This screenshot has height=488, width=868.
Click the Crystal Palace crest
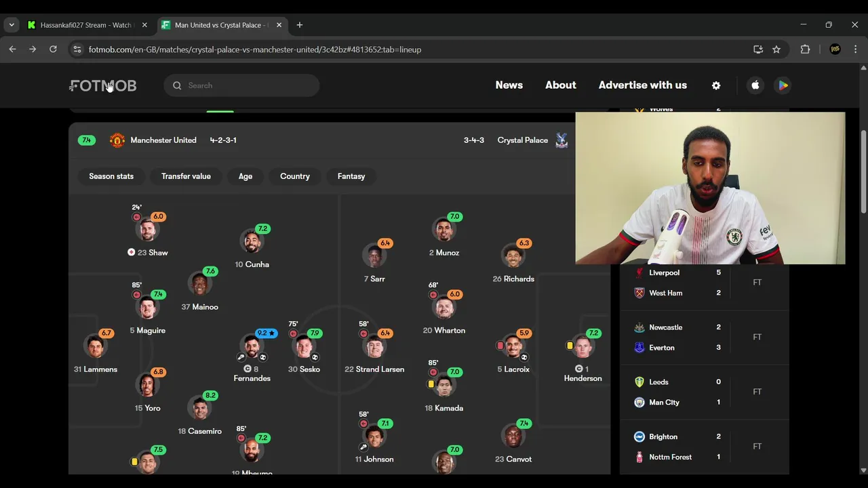pyautogui.click(x=561, y=140)
